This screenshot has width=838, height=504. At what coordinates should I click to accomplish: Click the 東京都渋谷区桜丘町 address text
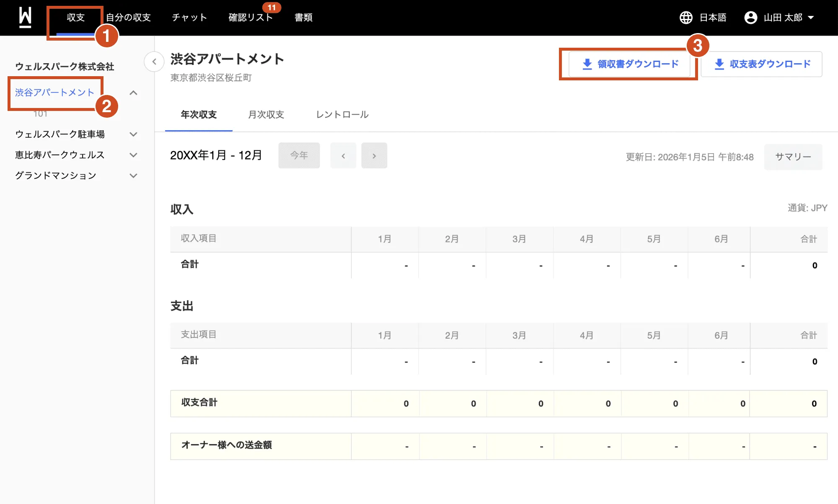tap(211, 78)
